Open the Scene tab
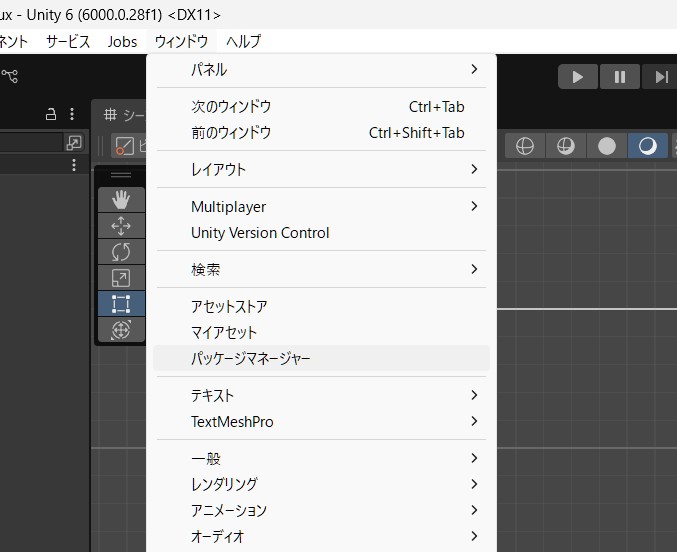677x552 pixels. [x=124, y=114]
